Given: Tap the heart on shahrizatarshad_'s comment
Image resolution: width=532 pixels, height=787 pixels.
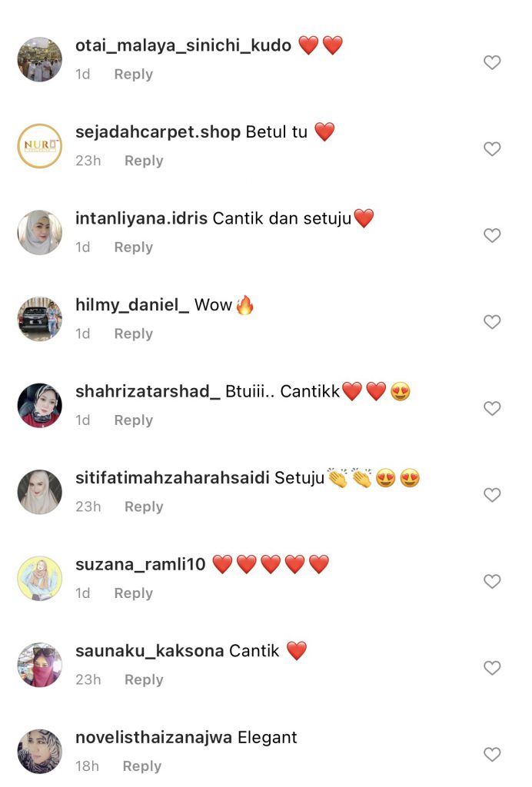Looking at the screenshot, I should point(492,409).
